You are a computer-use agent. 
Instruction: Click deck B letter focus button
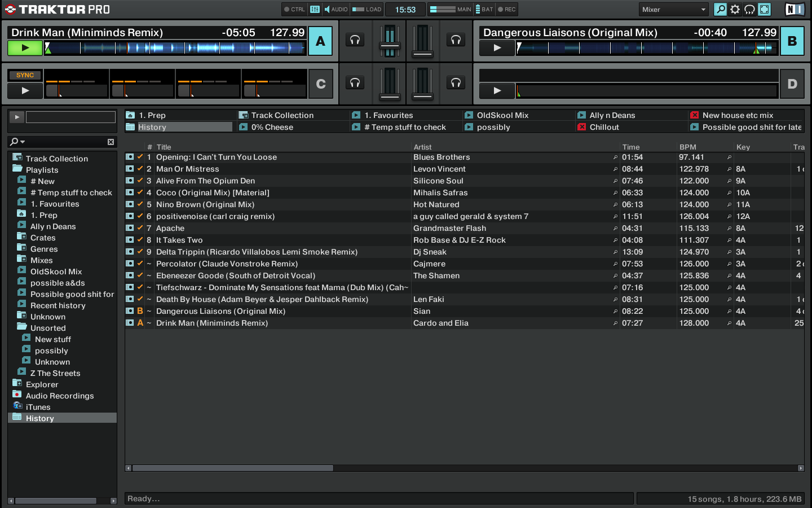[x=792, y=41]
